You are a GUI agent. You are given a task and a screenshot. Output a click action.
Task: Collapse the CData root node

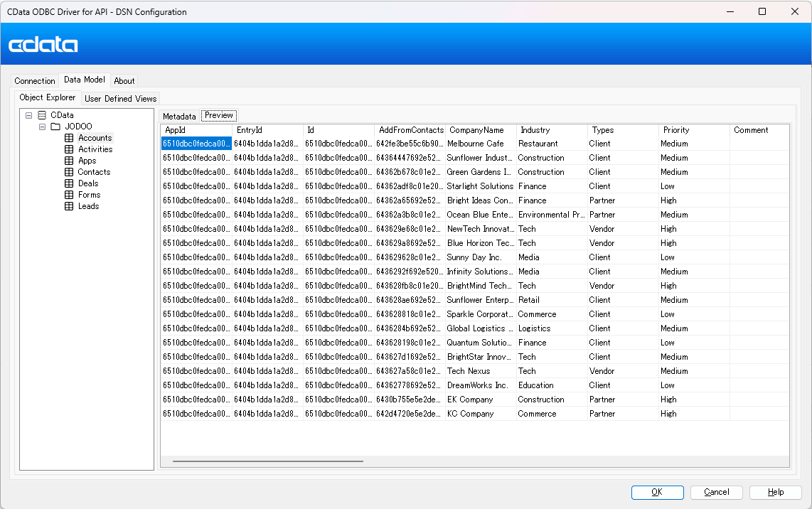[28, 114]
